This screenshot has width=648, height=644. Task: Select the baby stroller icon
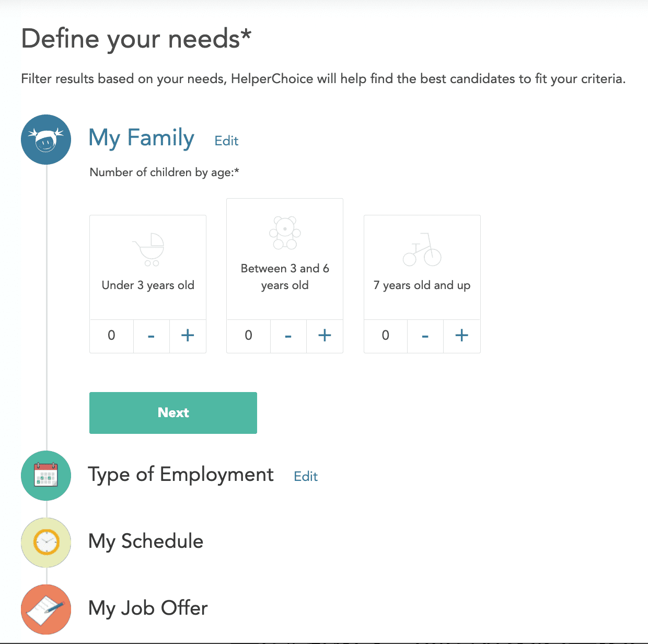coord(148,249)
